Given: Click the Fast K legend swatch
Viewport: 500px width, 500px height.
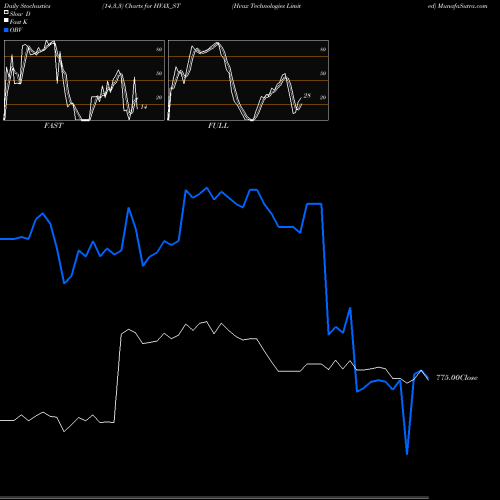Looking at the screenshot, I should click(6, 20).
